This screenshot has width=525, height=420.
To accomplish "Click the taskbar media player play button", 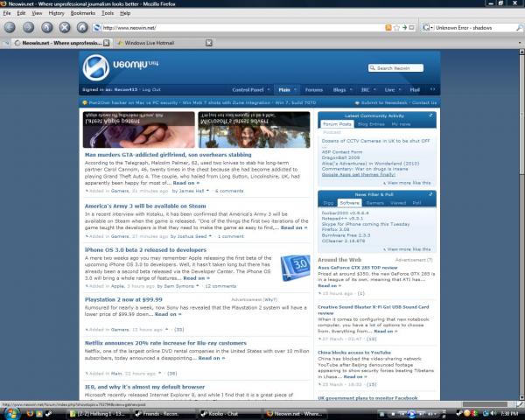I will (x=411, y=414).
